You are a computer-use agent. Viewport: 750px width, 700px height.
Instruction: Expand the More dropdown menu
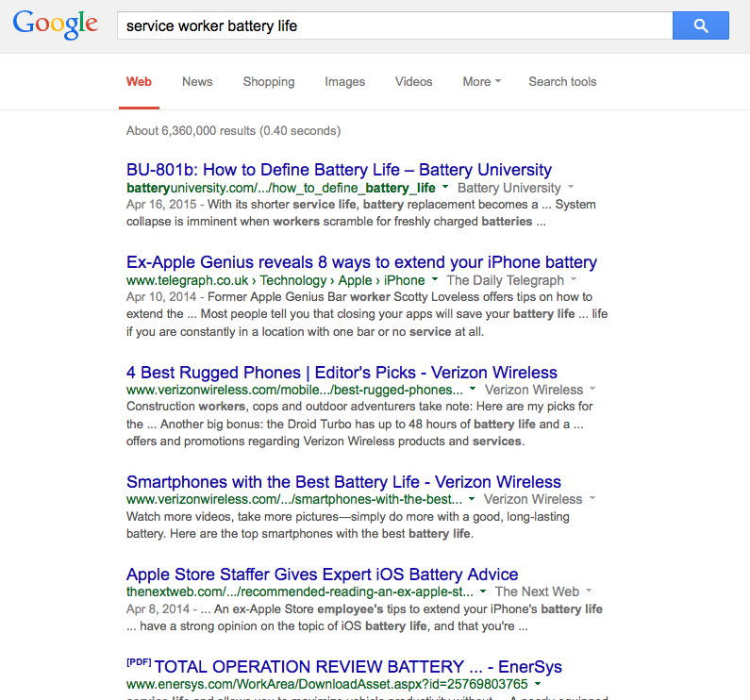[x=482, y=82]
